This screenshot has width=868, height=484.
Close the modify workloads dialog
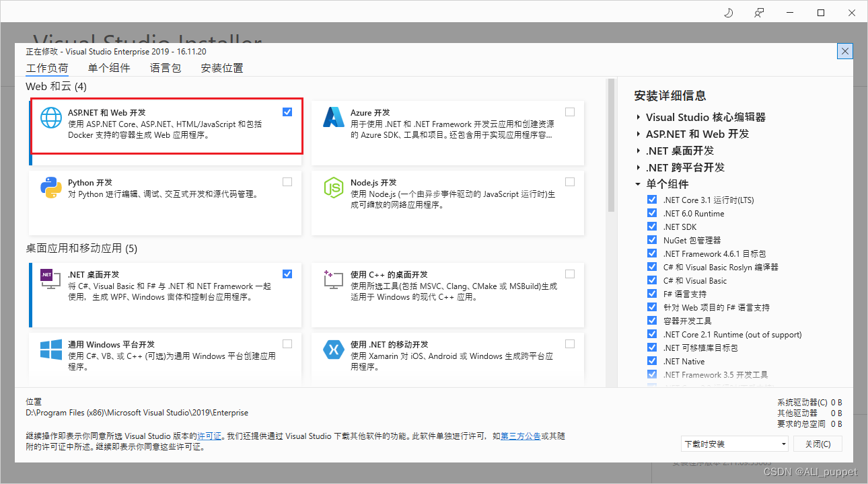click(846, 51)
